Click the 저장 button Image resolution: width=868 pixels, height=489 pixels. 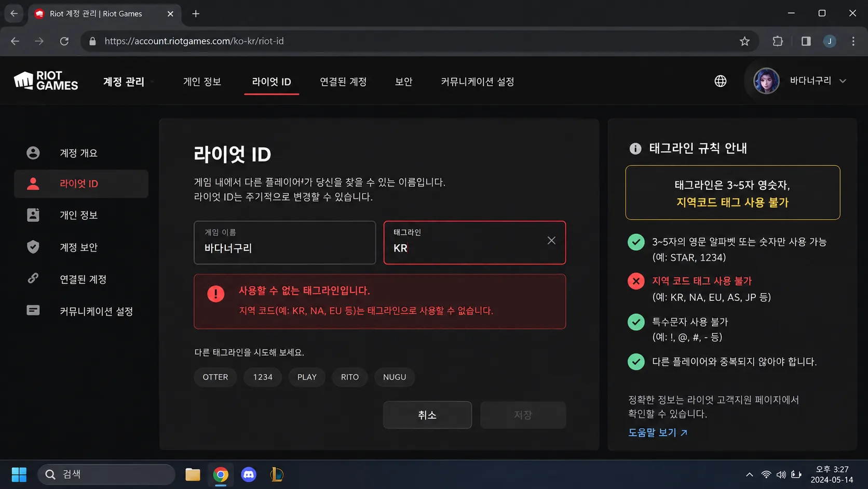[523, 415]
